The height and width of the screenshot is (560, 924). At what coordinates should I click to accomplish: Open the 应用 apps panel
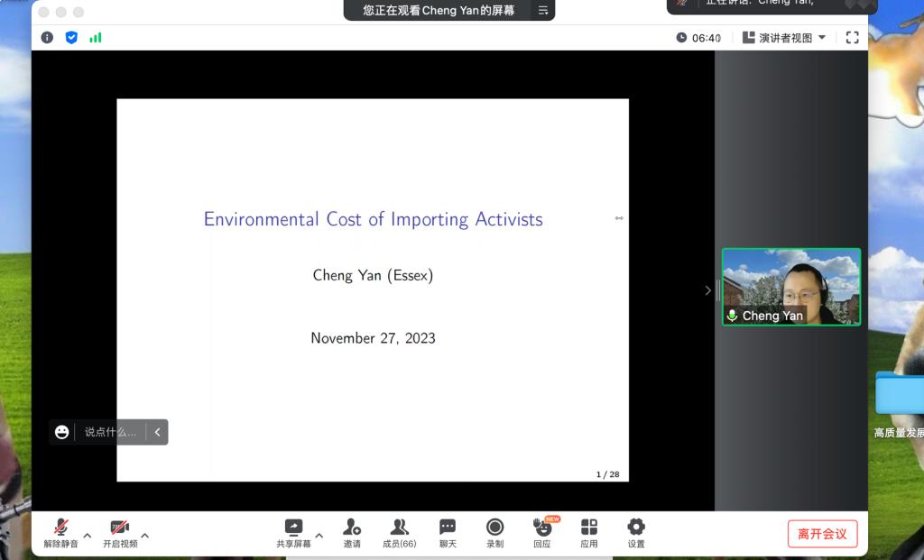point(589,533)
